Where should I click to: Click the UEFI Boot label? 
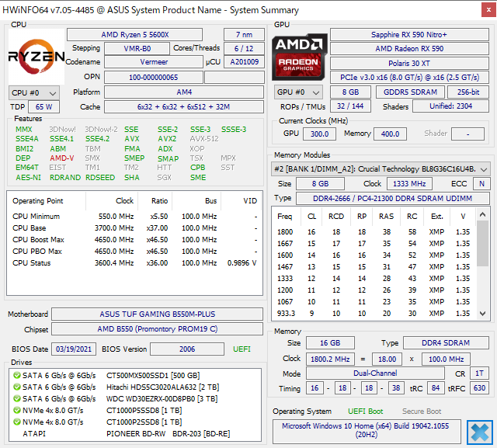[366, 412]
